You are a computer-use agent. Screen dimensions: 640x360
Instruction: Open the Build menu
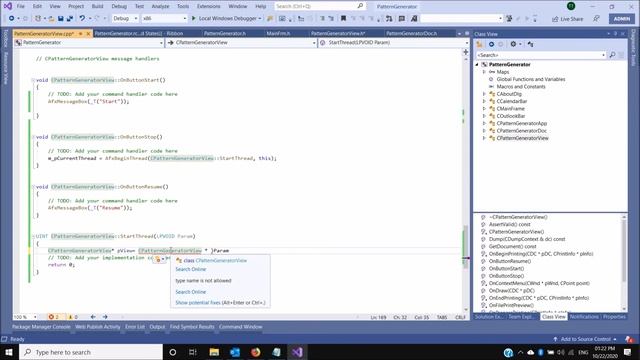(x=98, y=6)
